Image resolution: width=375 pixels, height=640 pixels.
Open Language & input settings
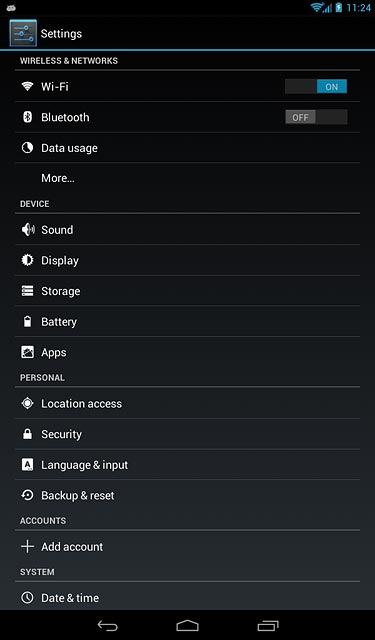click(x=187, y=464)
